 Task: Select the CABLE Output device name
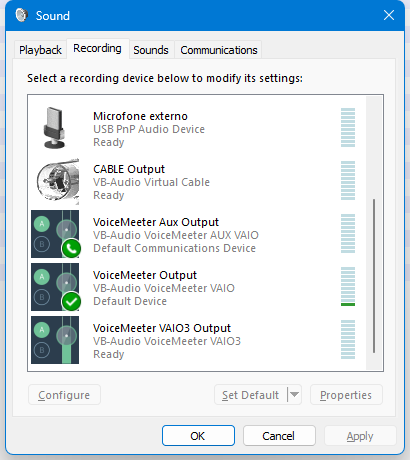click(129, 169)
